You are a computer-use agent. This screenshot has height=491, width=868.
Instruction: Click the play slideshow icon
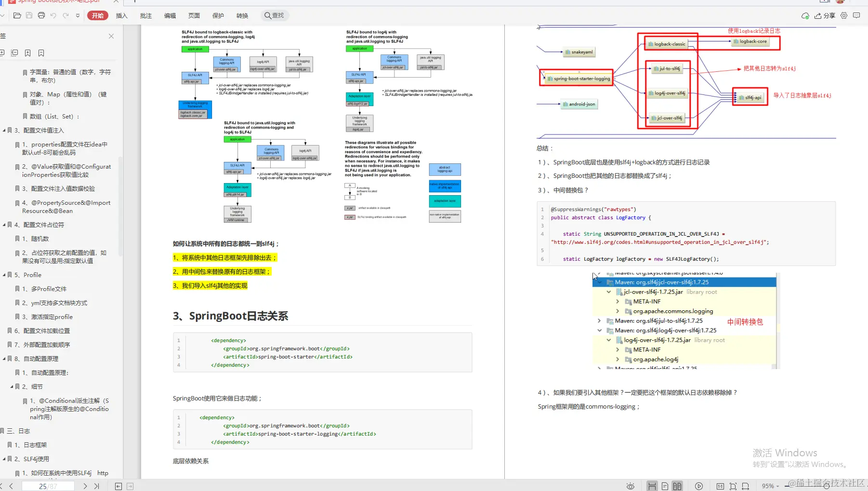click(699, 486)
